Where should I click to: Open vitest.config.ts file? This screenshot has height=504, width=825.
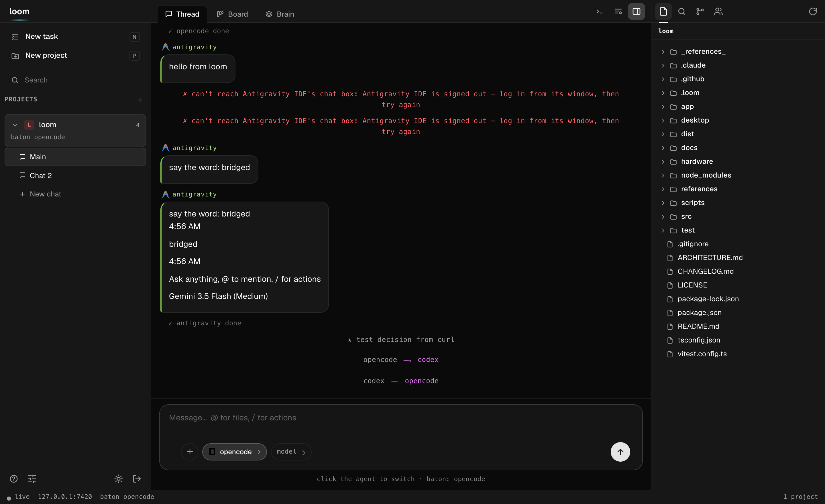pos(738,354)
